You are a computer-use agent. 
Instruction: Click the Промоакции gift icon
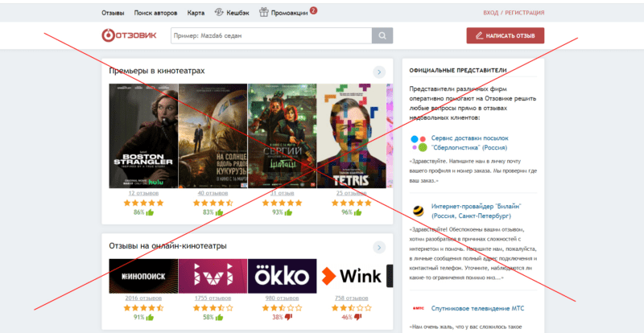(x=264, y=12)
